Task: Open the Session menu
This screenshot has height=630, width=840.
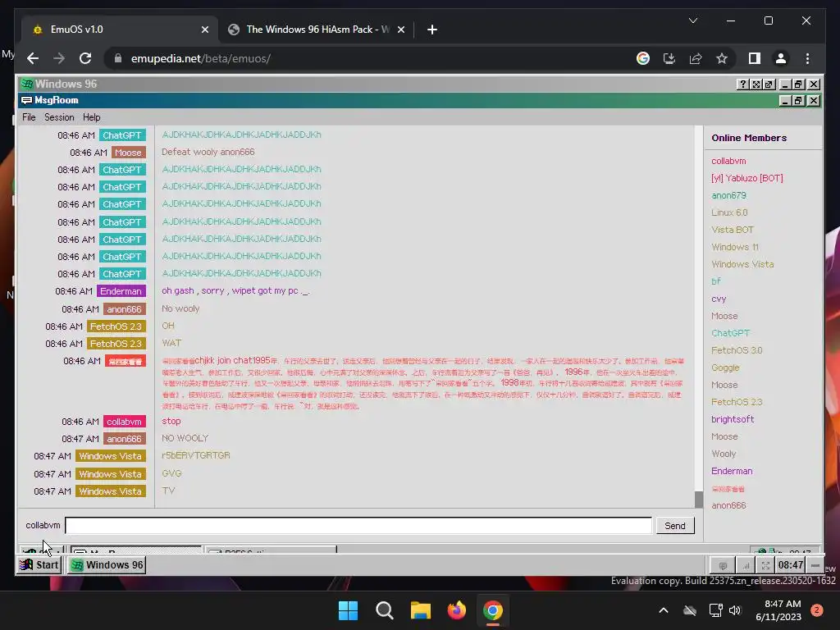Action: (x=59, y=117)
